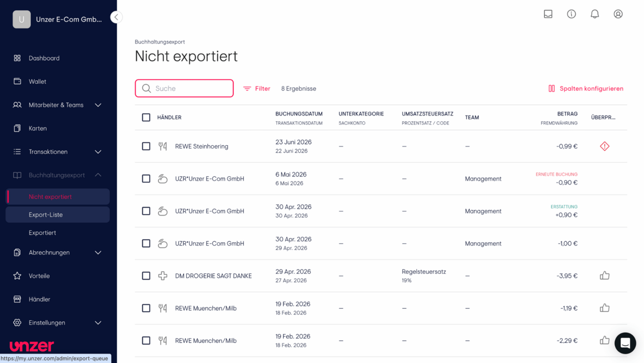Click the HÄNDLER column header
The image size is (644, 363).
(169, 117)
